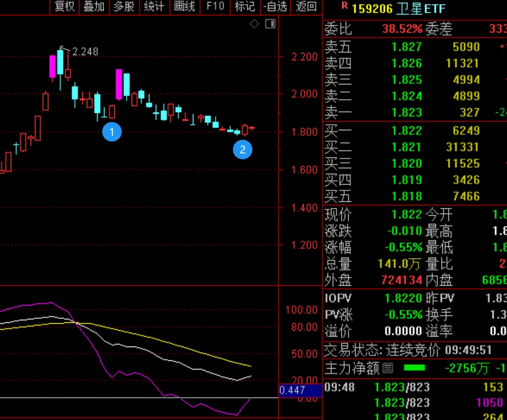Click the blue circle marker numbered 1
The width and height of the screenshot is (507, 420).
coord(111,132)
